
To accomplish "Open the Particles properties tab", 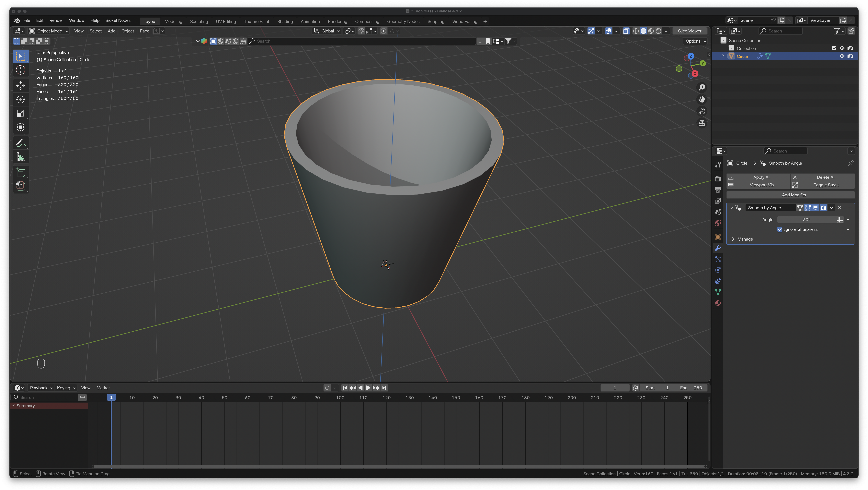I will coord(718,259).
